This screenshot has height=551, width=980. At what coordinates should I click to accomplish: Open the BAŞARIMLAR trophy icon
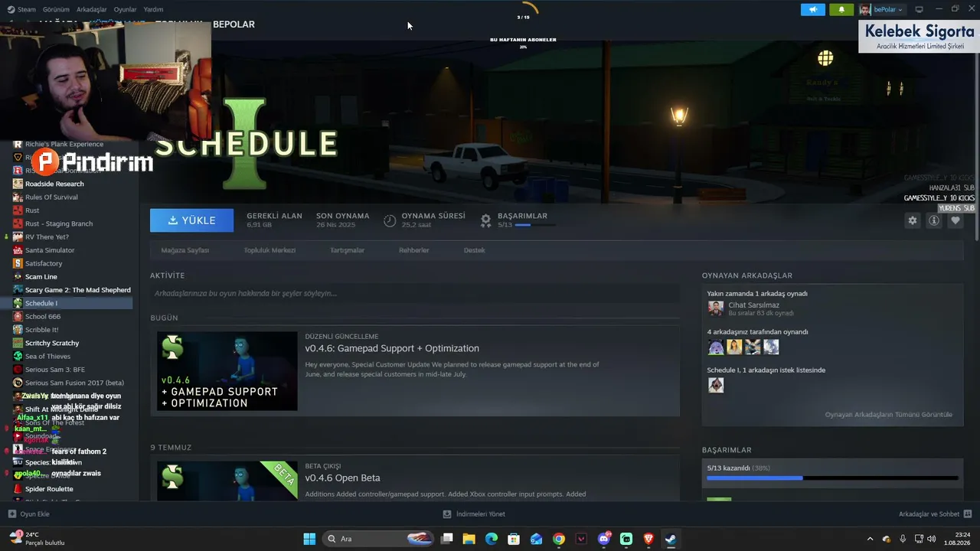[485, 220]
